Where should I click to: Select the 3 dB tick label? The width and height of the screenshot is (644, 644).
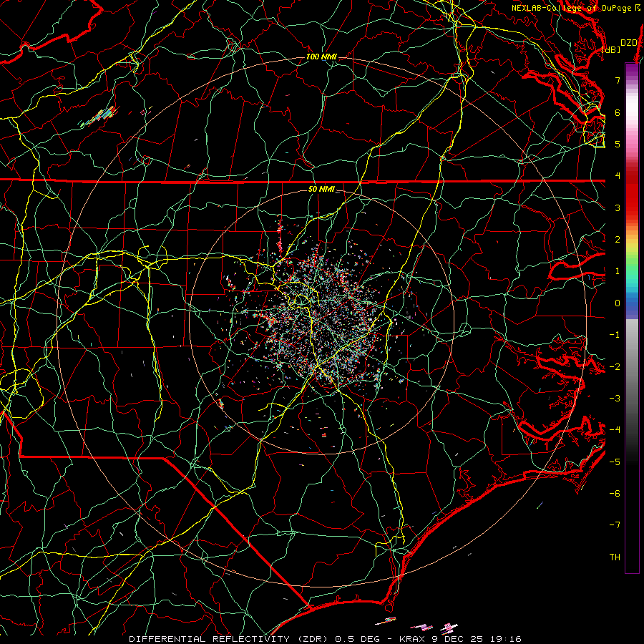tap(618, 208)
